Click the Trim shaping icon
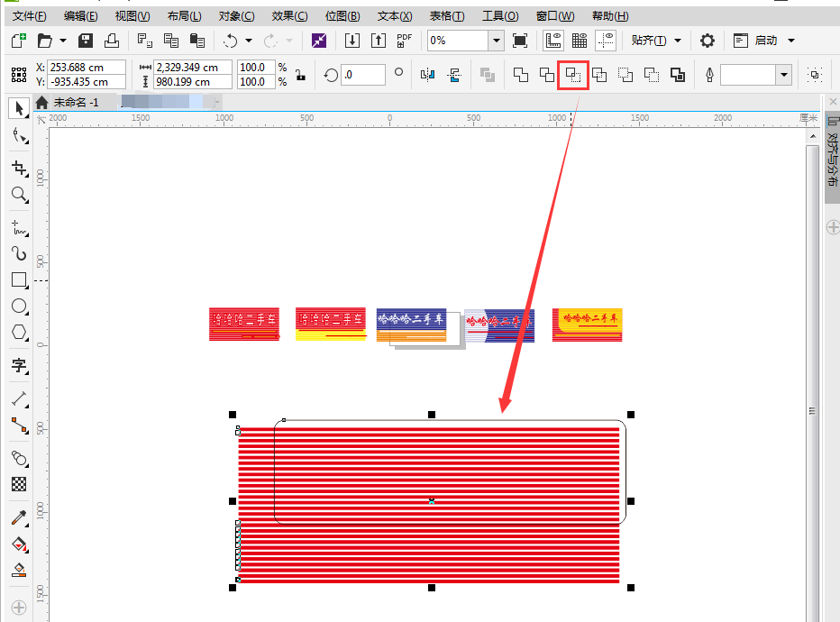Viewport: 840px width, 622px height. click(547, 75)
